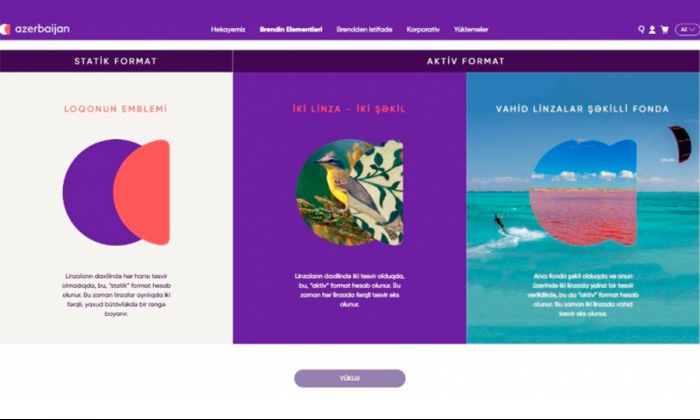Expand the AZ language dropdown
700x420 pixels.
[687, 29]
